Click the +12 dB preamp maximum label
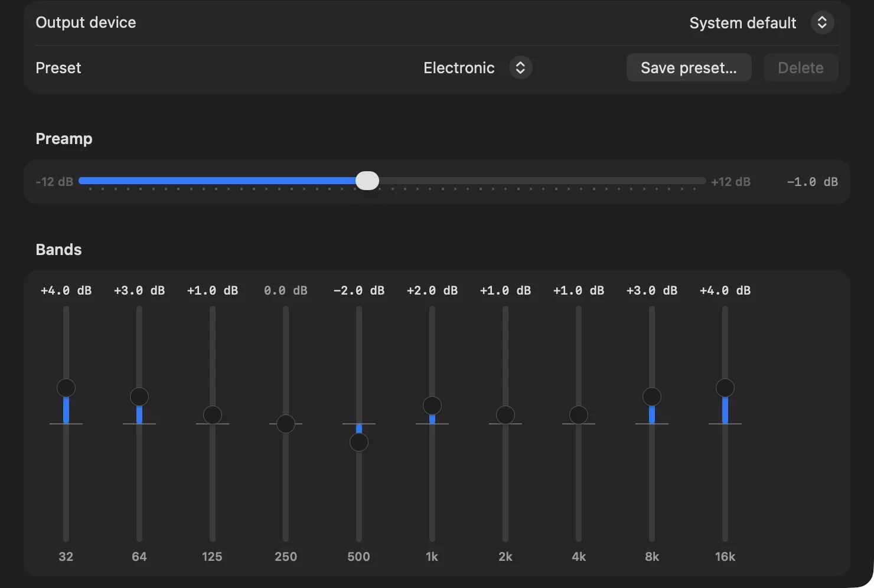This screenshot has width=874, height=588. pos(731,182)
